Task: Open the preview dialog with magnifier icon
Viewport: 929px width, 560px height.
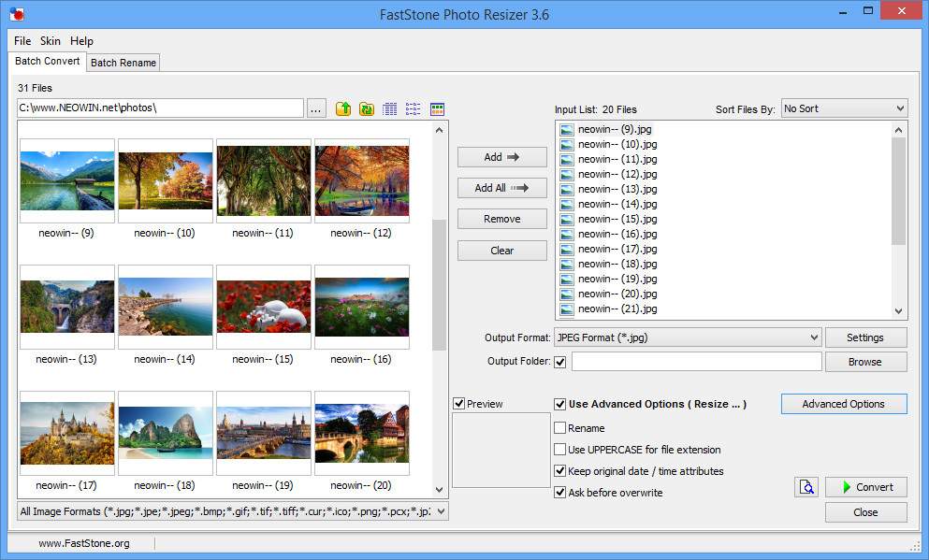Action: coord(806,487)
